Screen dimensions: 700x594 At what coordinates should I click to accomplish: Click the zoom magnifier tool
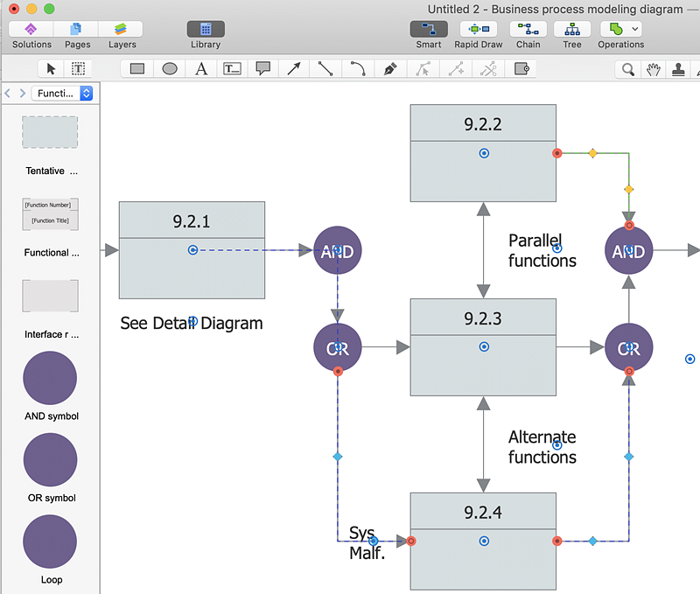[628, 69]
